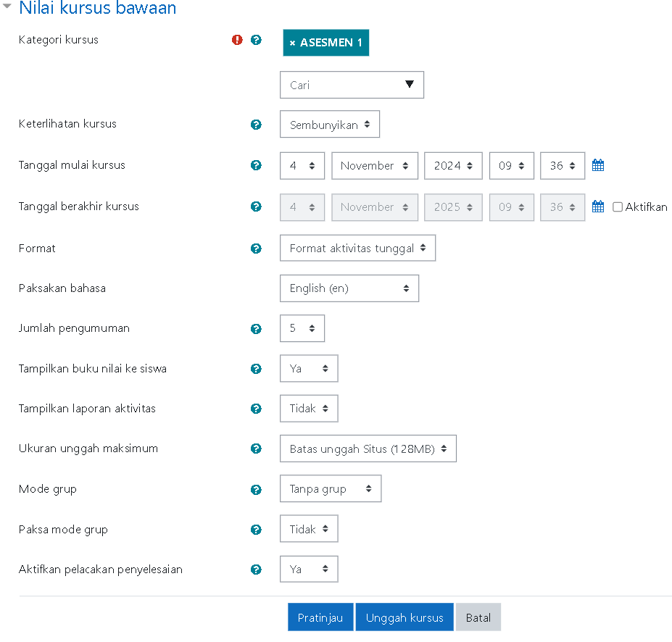Open the Format aktivitas tunggal dropdown
Screen dimensions: 672x642
coord(357,248)
